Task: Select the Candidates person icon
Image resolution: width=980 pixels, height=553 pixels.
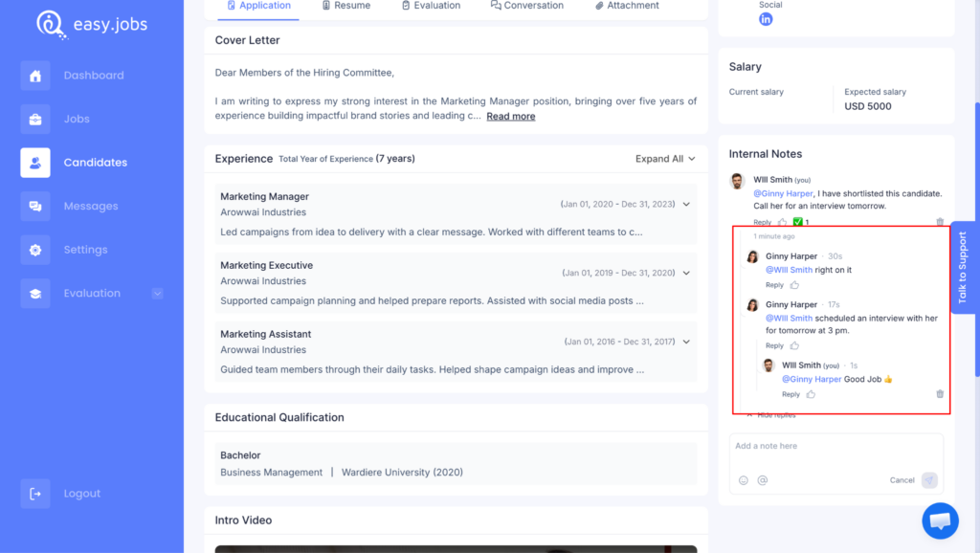Action: 35,163
